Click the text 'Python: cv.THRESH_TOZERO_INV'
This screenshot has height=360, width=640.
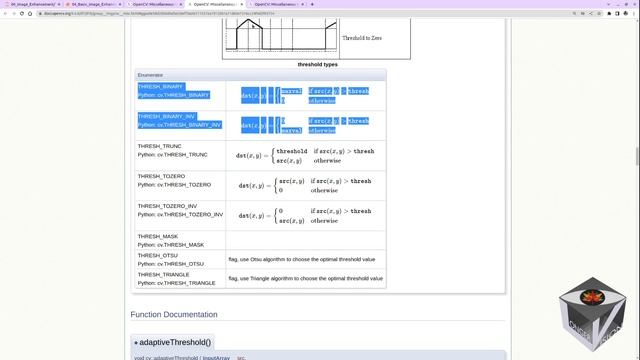point(180,215)
